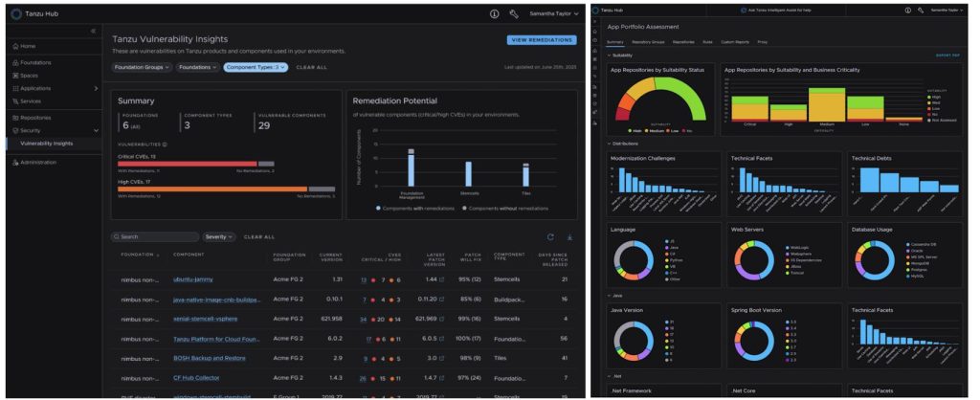980x400 pixels.
Task: Switch to the Rules tab
Action: 707,42
